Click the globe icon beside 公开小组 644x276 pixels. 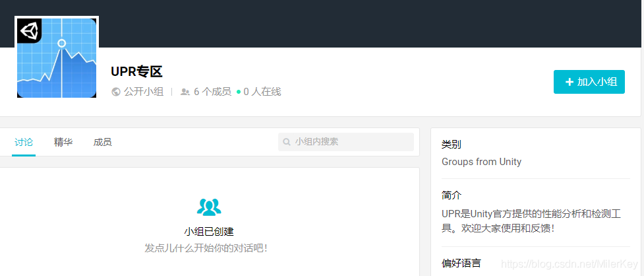pyautogui.click(x=115, y=92)
